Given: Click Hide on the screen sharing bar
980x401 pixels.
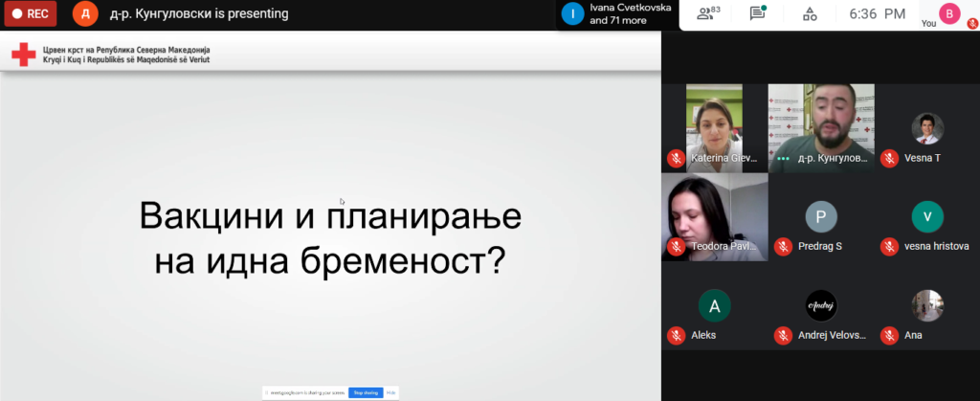Looking at the screenshot, I should 390,392.
